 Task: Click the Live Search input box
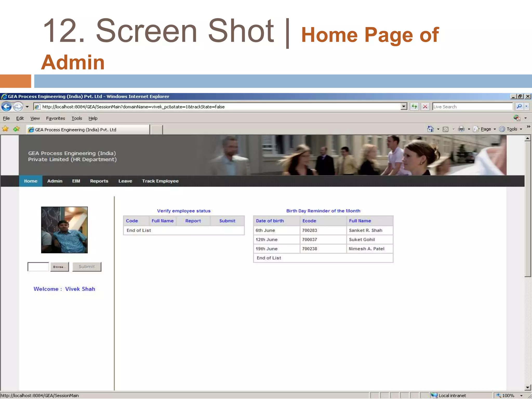pos(472,107)
